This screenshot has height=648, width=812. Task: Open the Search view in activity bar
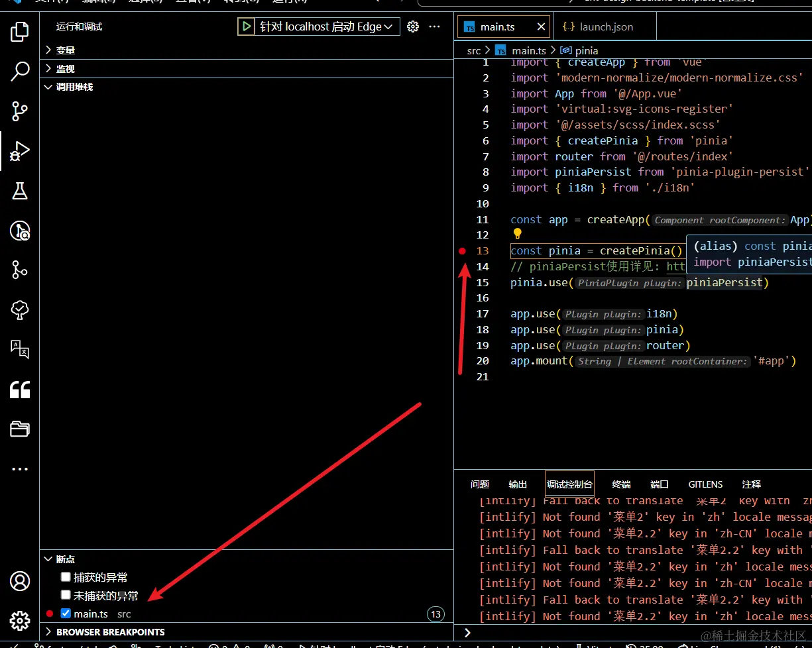(20, 71)
